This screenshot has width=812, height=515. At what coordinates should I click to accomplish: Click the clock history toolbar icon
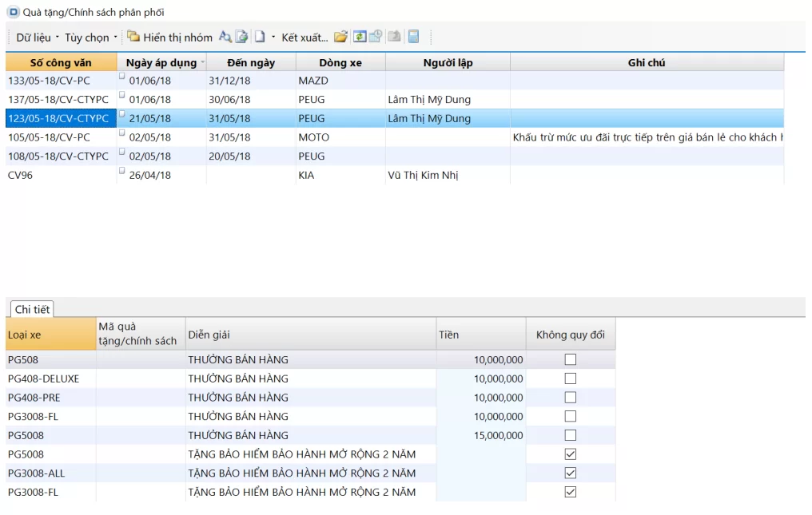(376, 37)
